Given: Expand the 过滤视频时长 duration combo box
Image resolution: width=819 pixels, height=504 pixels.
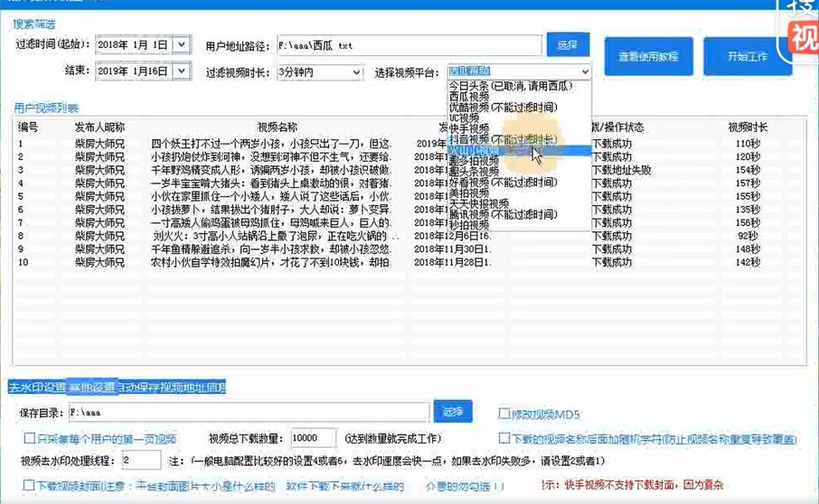Looking at the screenshot, I should click(356, 72).
